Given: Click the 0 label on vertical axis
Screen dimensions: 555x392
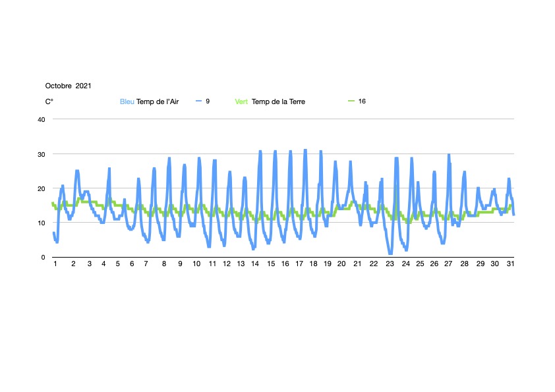Looking at the screenshot, I should tap(43, 257).
